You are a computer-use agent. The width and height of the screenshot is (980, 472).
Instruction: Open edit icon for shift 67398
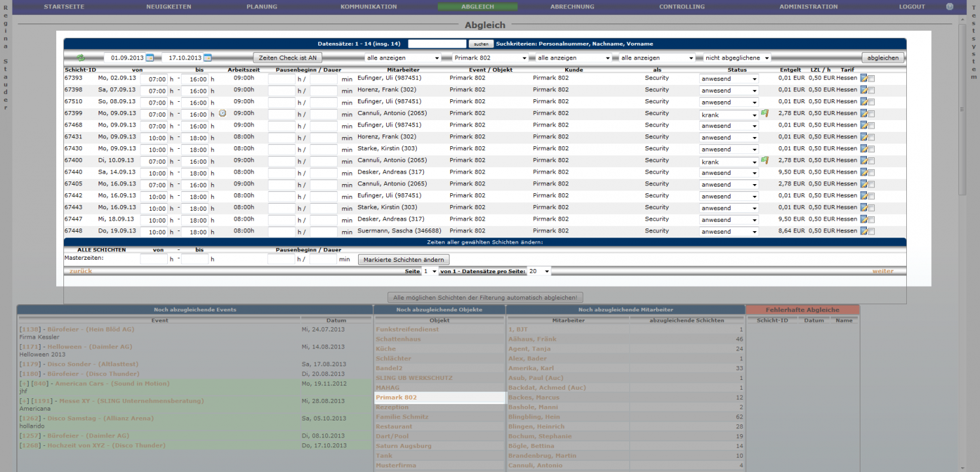(x=864, y=90)
